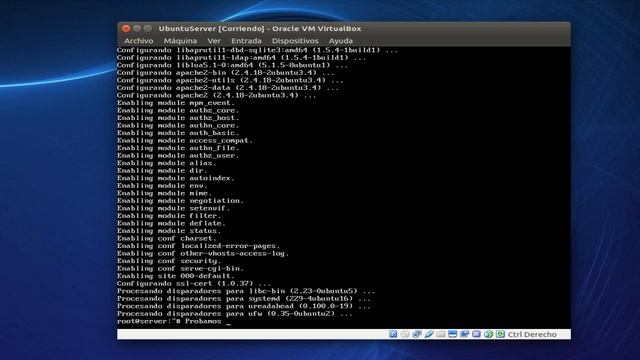
Task: Click the 'Procesando disparadores para ufw' line
Action: pyautogui.click(x=235, y=313)
